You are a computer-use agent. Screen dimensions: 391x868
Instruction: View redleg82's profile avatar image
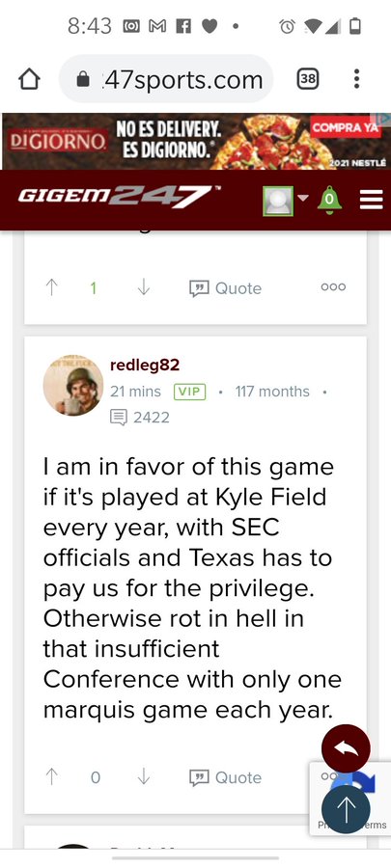[73, 386]
